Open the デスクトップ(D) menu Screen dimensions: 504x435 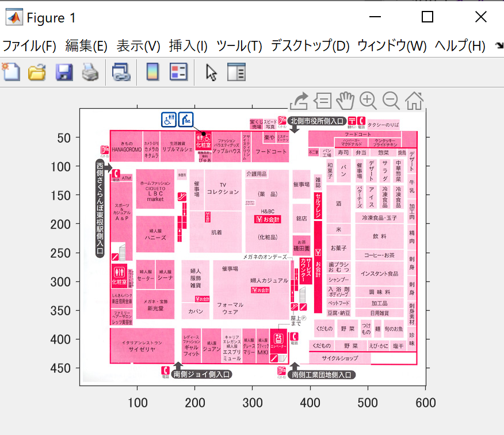(310, 45)
